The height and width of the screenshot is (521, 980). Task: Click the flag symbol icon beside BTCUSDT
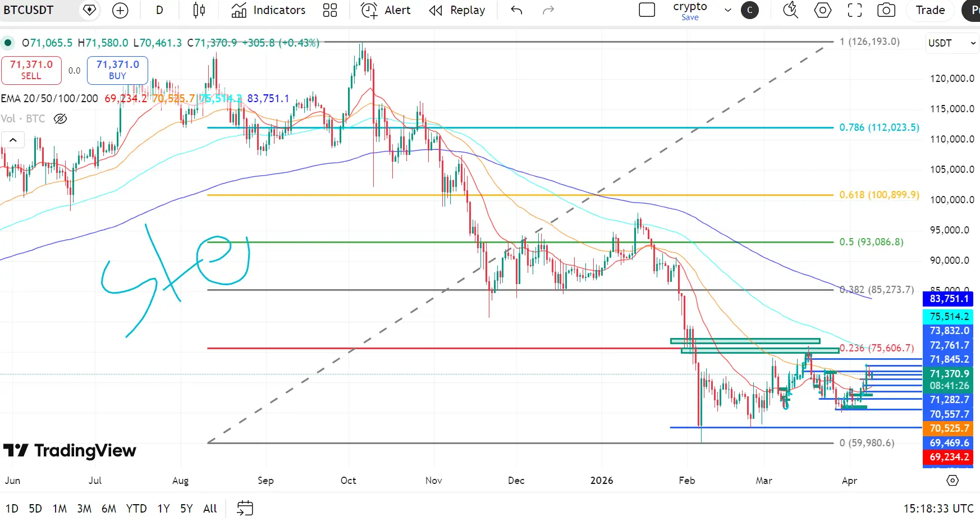(x=90, y=10)
